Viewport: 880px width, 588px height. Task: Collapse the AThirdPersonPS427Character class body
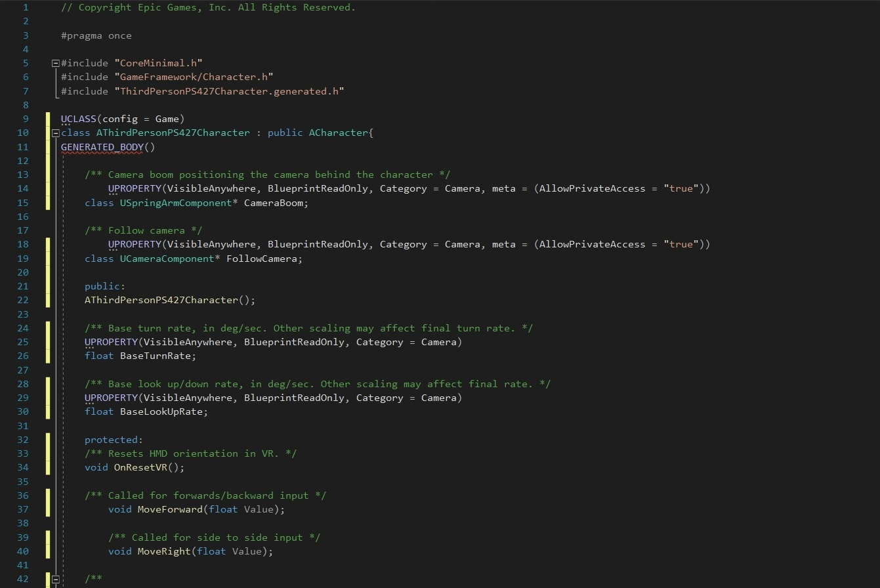[x=55, y=133]
